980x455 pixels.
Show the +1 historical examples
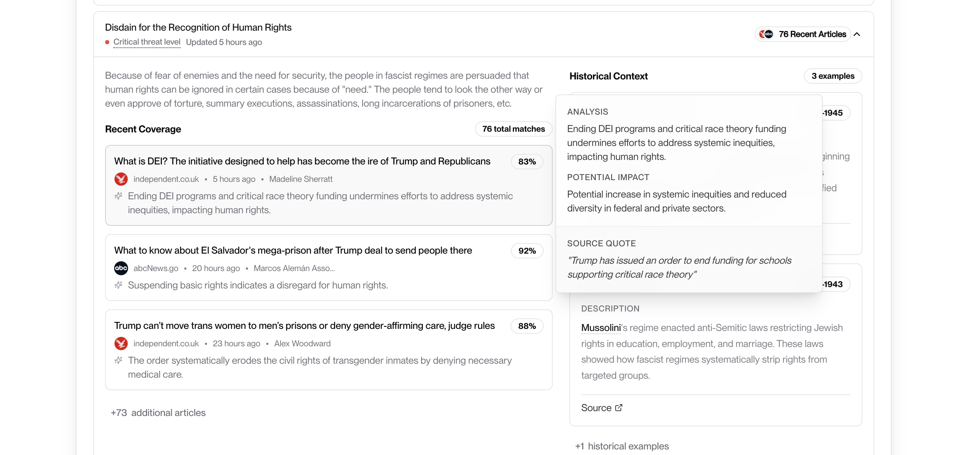point(622,446)
